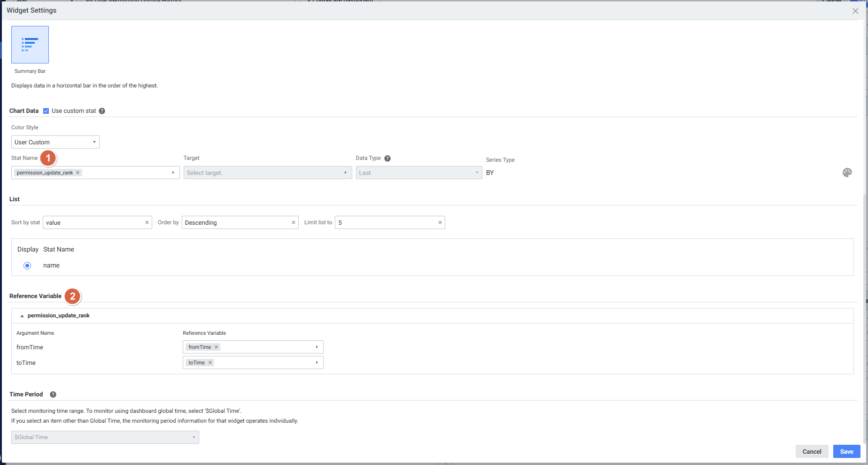This screenshot has width=868, height=465.
Task: Remove the fromTime reference variable tag
Action: pos(217,347)
